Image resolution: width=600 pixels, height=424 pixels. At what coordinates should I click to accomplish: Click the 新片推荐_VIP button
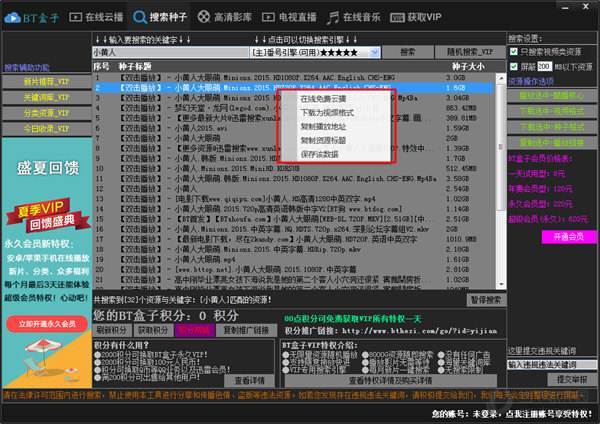[47, 82]
